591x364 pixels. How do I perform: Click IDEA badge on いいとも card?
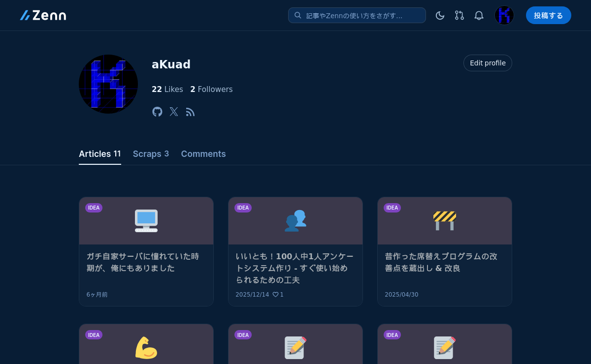point(243,208)
